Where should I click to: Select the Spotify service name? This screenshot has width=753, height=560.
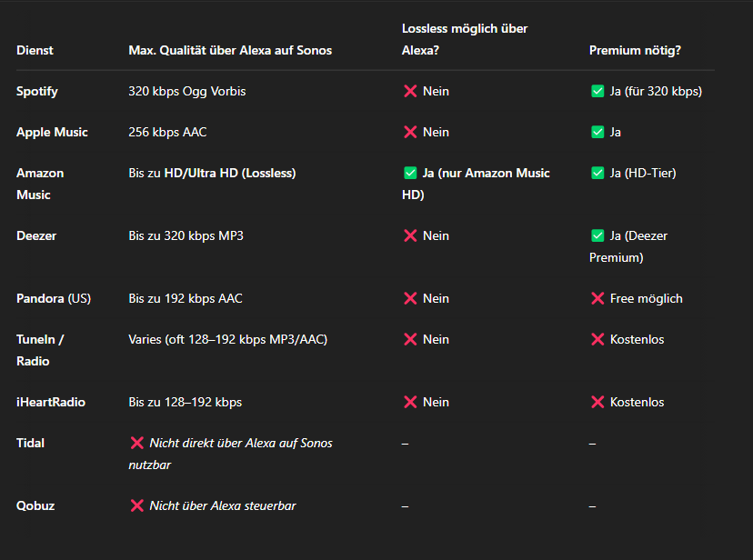37,91
